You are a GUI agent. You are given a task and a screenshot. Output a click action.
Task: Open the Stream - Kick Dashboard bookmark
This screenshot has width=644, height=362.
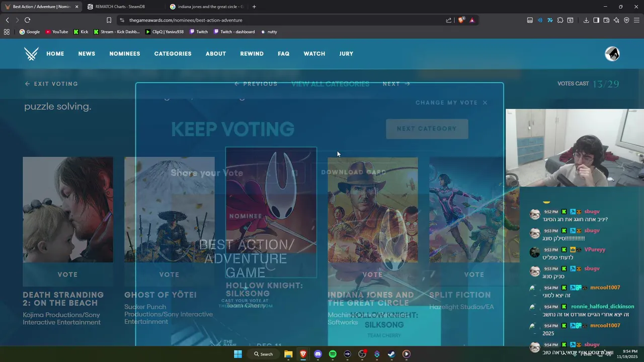[x=117, y=32]
